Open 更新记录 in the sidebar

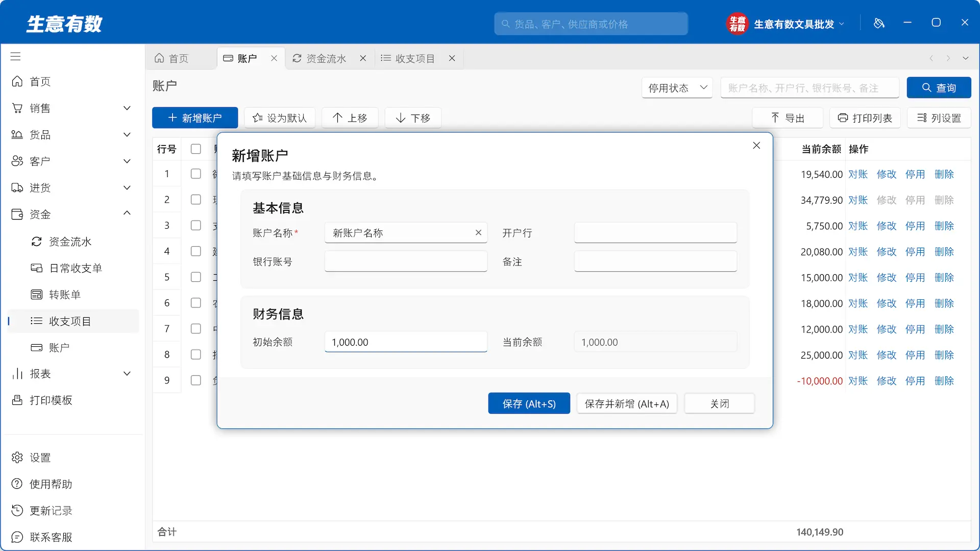[x=71, y=511]
